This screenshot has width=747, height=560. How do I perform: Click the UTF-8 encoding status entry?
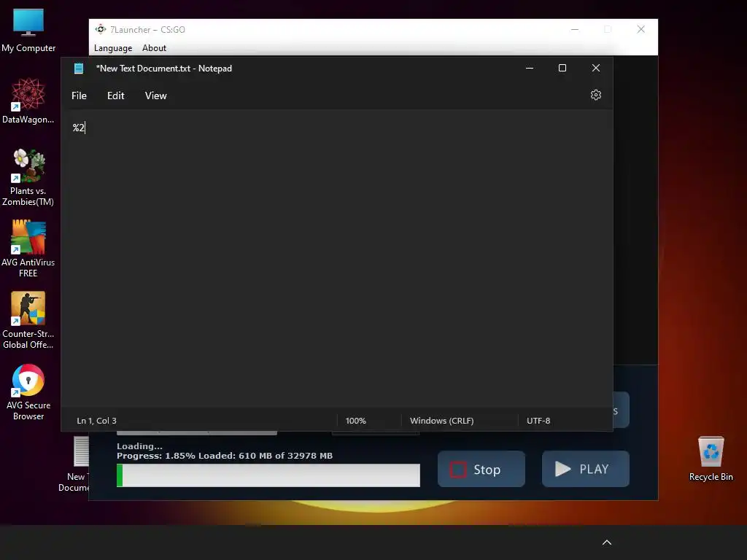[x=538, y=421]
